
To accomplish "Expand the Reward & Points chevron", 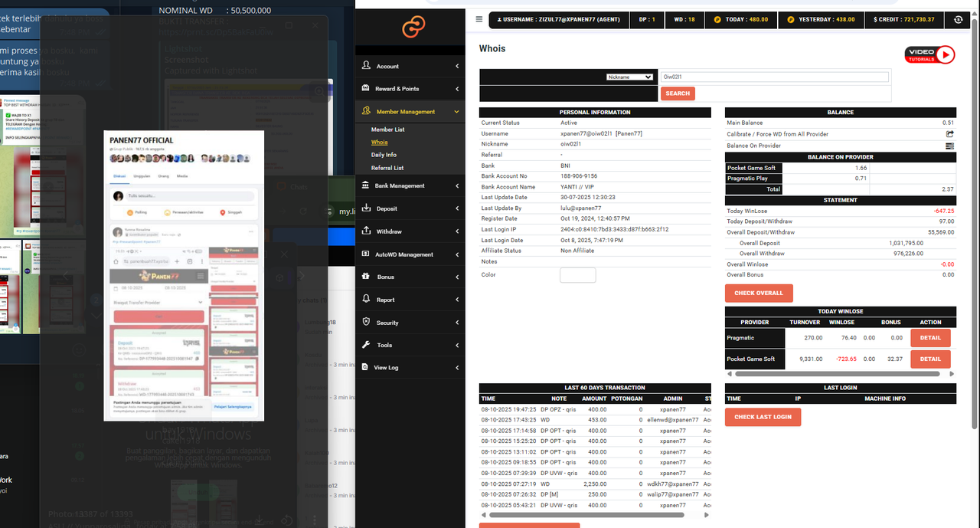I will (457, 89).
